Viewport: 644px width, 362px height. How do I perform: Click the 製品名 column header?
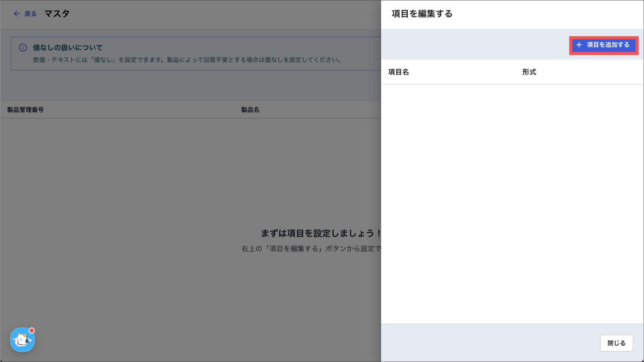click(250, 110)
